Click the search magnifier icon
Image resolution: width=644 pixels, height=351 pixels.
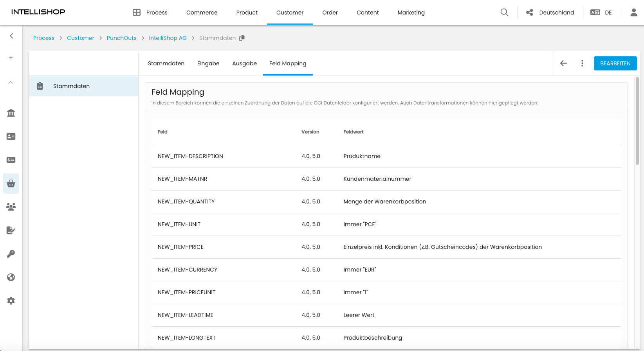pyautogui.click(x=504, y=13)
